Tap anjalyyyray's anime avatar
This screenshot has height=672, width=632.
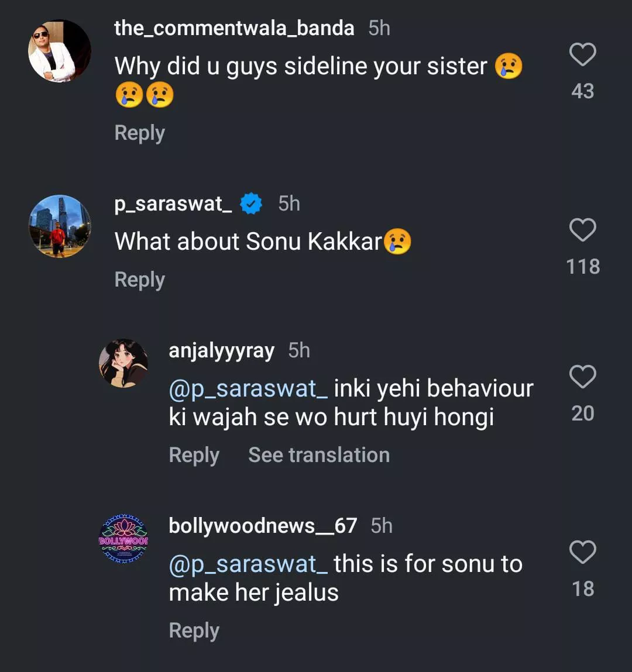pos(123,363)
